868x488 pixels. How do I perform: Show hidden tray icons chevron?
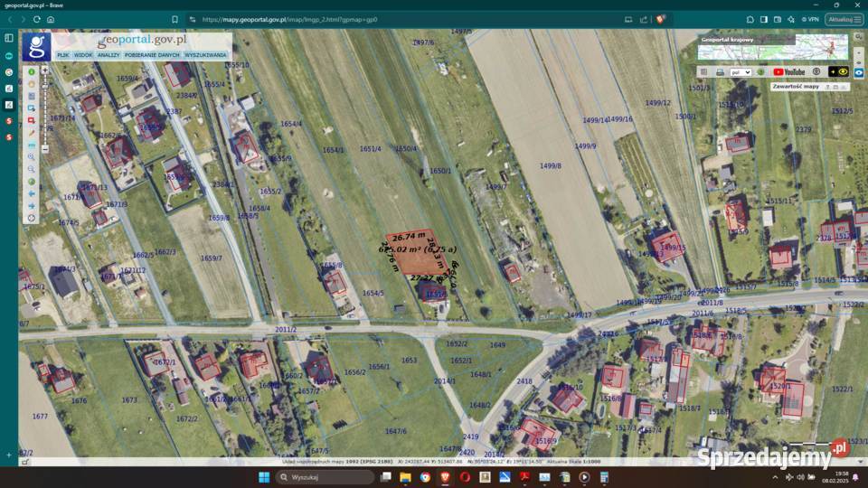[775, 477]
